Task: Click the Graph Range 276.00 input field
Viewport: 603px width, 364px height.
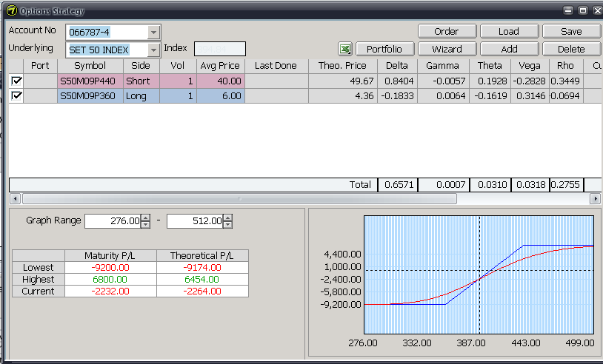Action: click(113, 221)
